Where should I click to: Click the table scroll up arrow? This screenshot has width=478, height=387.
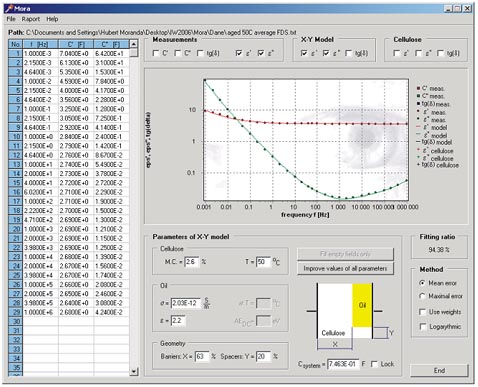133,44
